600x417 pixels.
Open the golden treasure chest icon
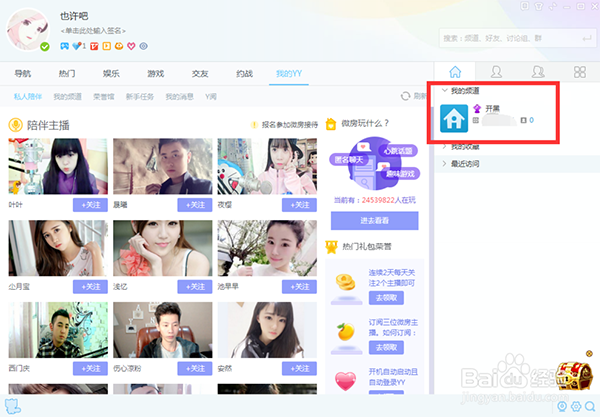point(574,374)
